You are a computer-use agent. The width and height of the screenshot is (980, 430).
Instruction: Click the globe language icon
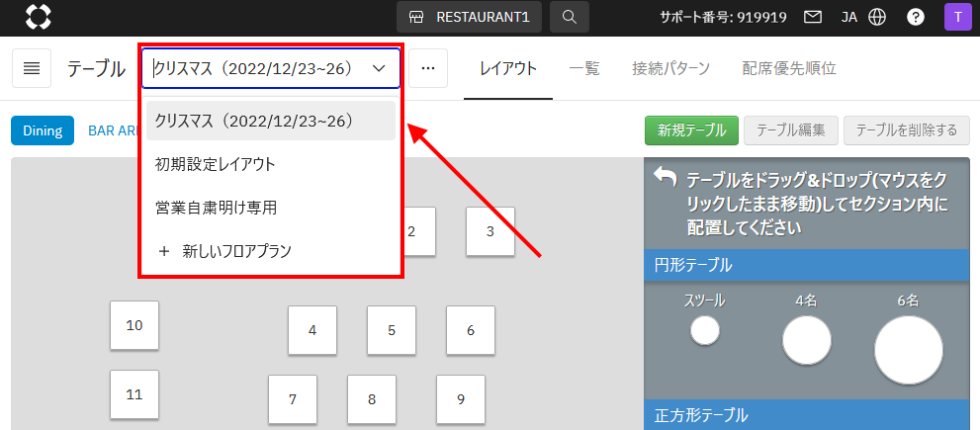coord(877,17)
